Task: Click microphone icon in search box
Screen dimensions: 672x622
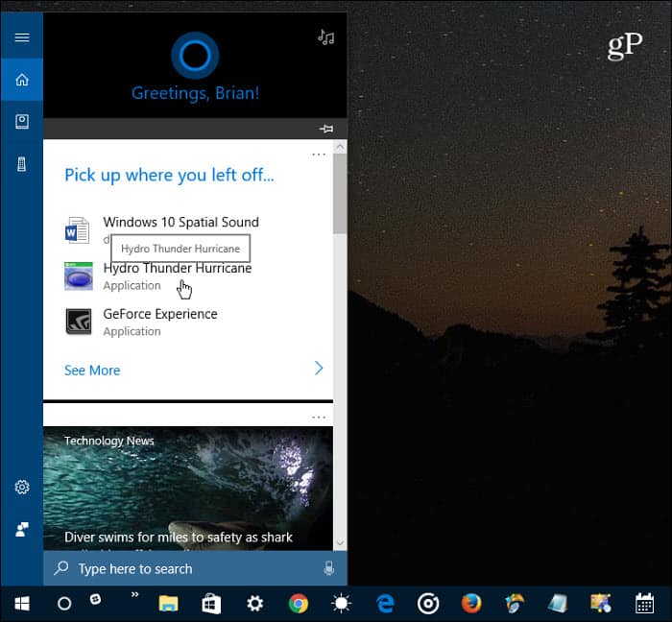Action: click(329, 569)
